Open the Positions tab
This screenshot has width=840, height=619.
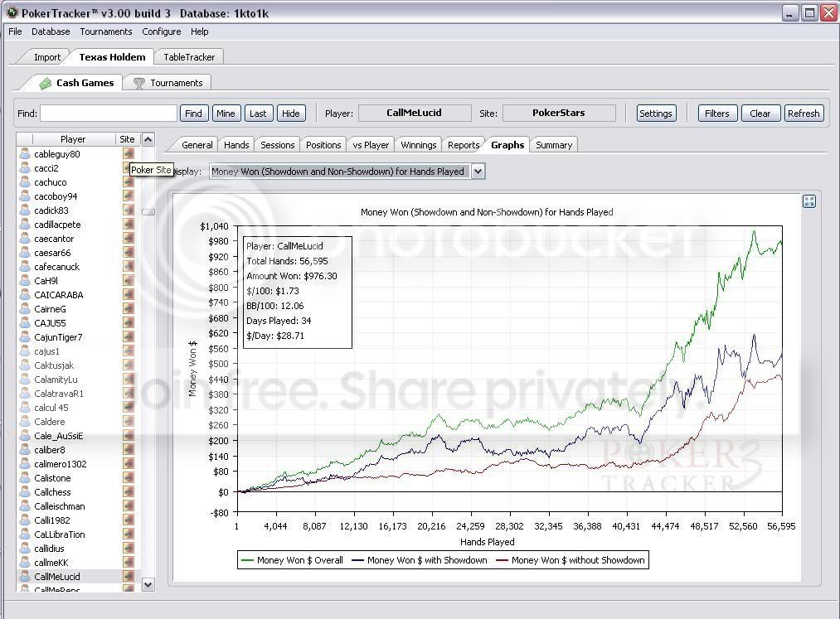[x=323, y=144]
